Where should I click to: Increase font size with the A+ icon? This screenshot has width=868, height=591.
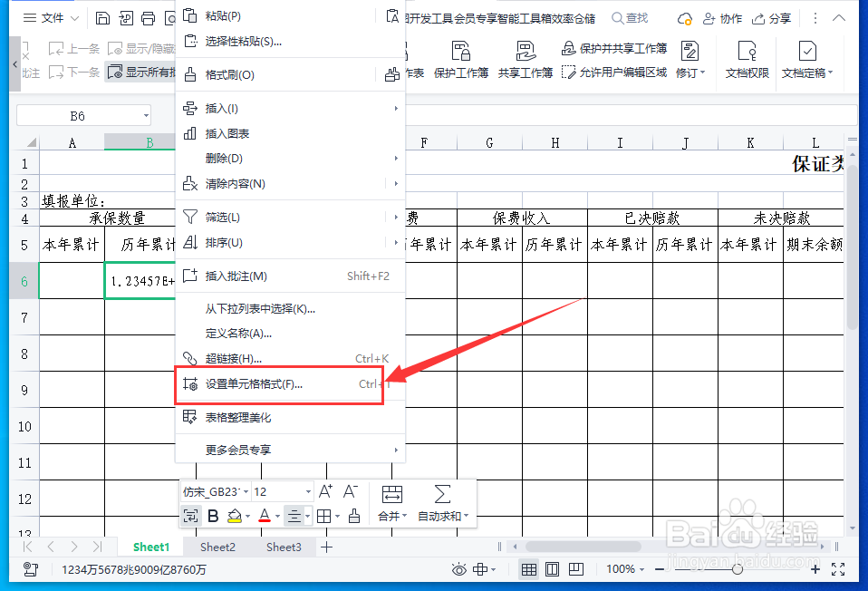click(324, 490)
